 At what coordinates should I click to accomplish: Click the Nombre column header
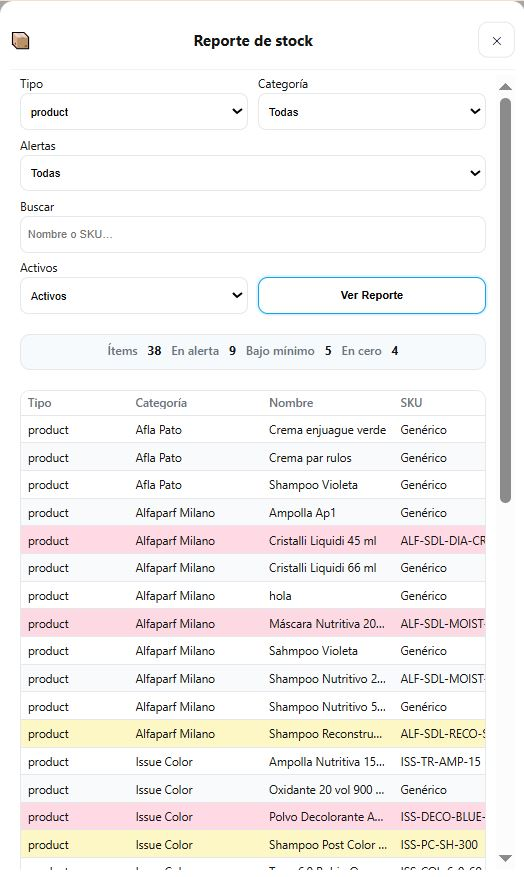tap(291, 403)
